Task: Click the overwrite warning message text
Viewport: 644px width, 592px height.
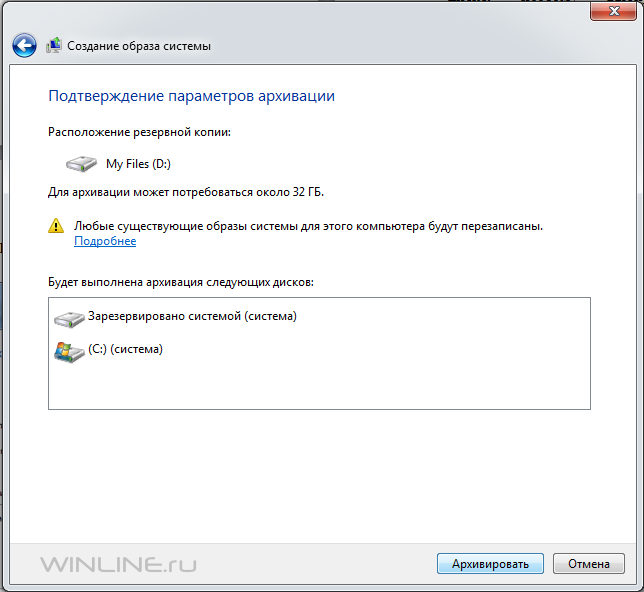Action: coord(308,226)
